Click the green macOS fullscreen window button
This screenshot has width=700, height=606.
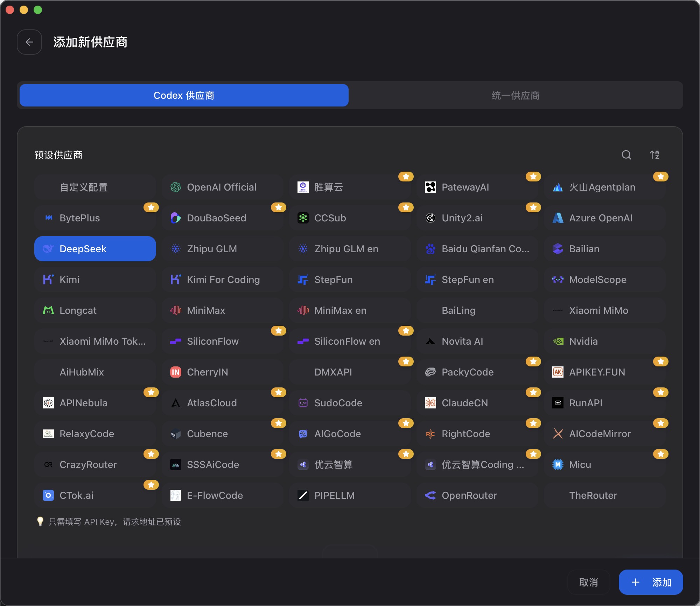[38, 10]
